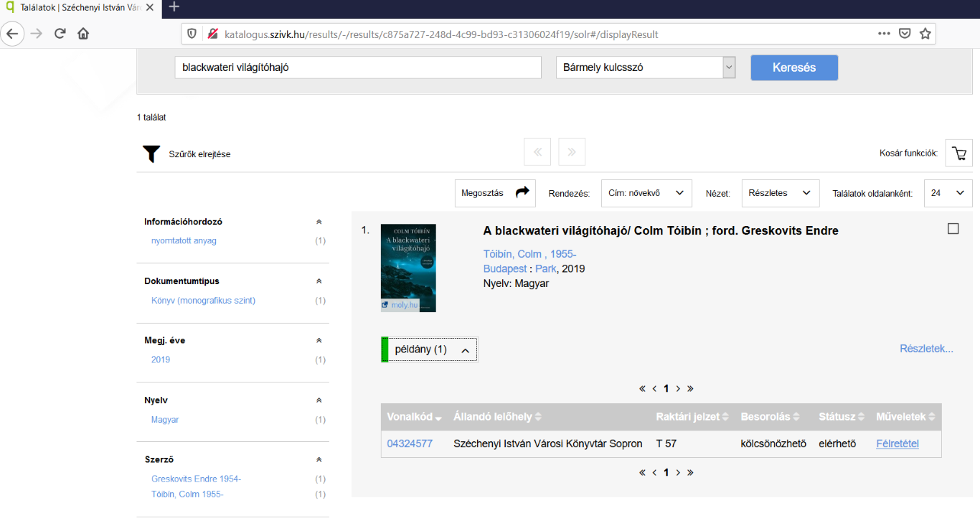Click Félretétel reserve link

[897, 443]
